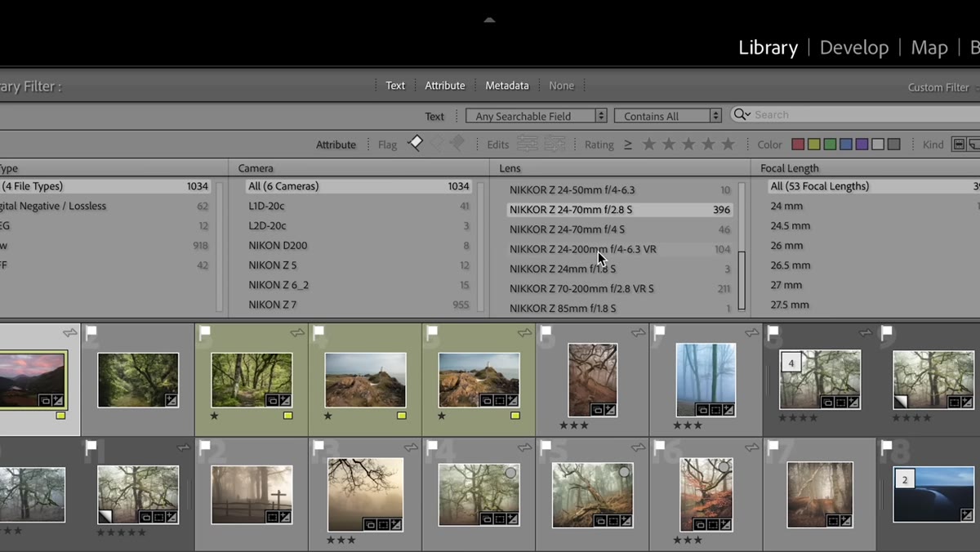
Task: Filter by unedited photos icon
Action: pos(555,145)
